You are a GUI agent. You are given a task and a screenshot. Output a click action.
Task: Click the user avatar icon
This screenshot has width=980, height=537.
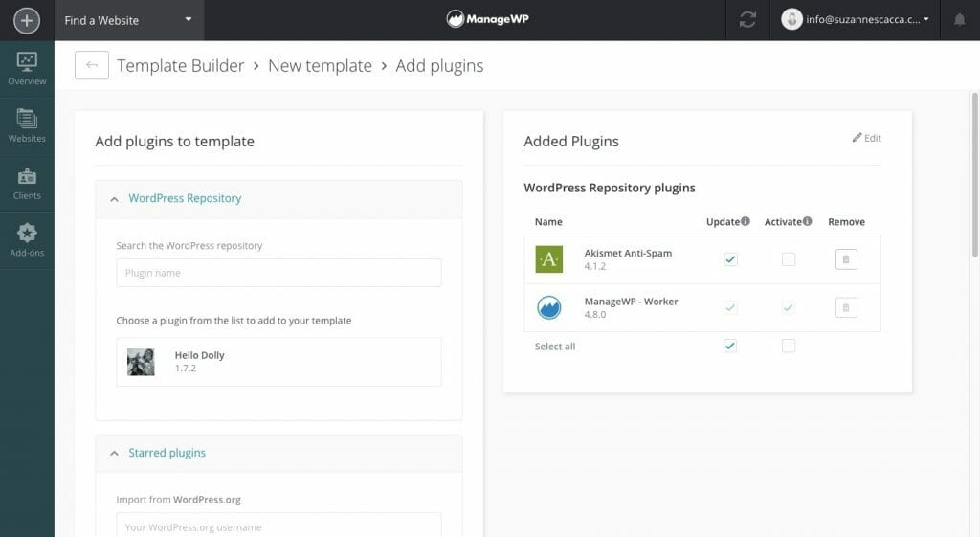791,19
